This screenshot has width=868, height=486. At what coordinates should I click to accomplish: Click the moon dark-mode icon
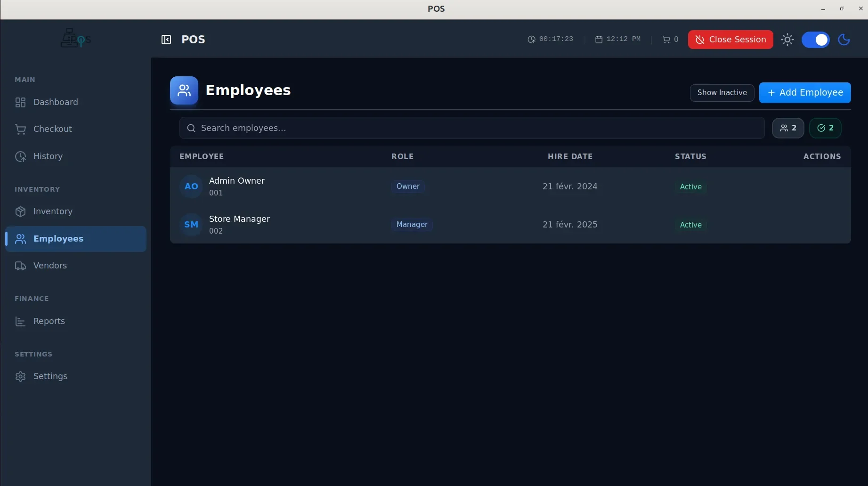(x=844, y=40)
